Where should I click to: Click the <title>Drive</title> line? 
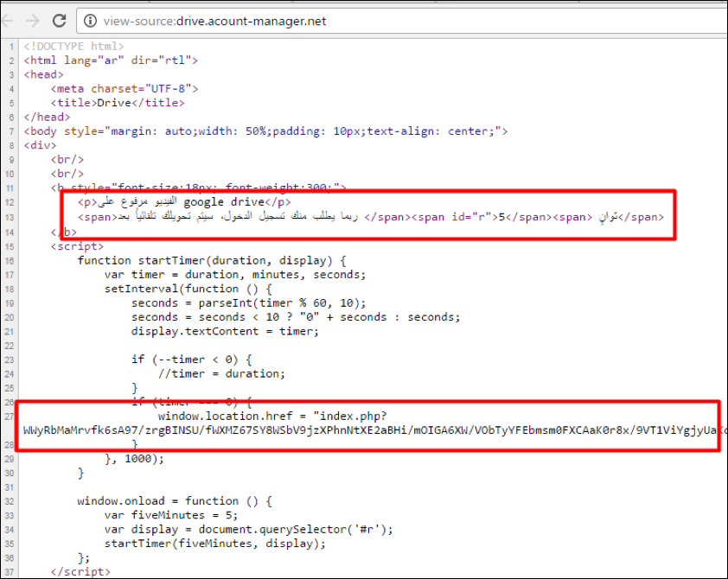[x=118, y=103]
